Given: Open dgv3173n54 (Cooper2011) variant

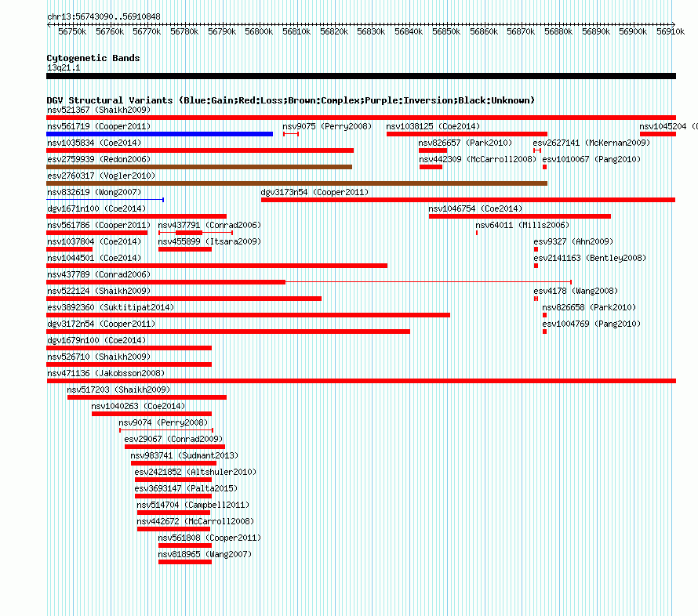Looking at the screenshot, I should tap(314, 192).
